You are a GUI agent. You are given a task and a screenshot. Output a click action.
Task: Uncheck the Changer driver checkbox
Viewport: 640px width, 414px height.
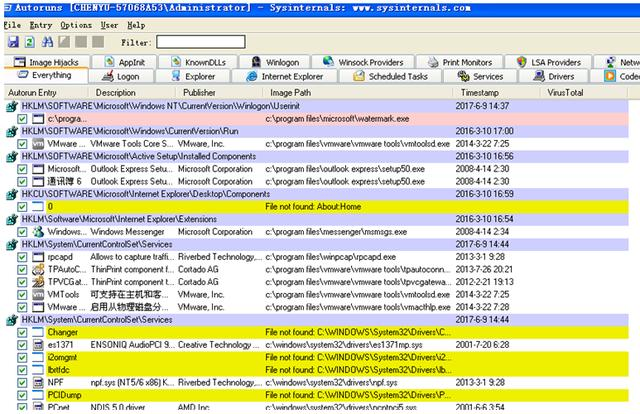[22, 332]
